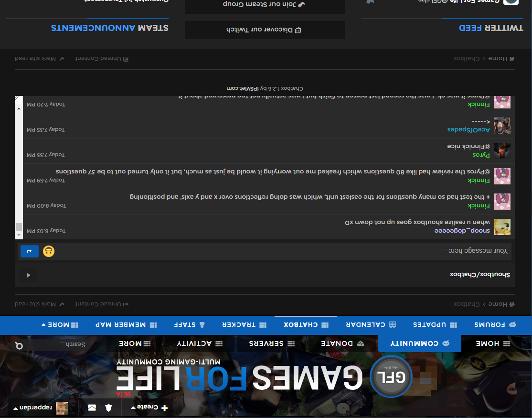The width and height of the screenshot is (532, 418).
Task: Click the '@Finnick nice' message text
Action: [468, 146]
